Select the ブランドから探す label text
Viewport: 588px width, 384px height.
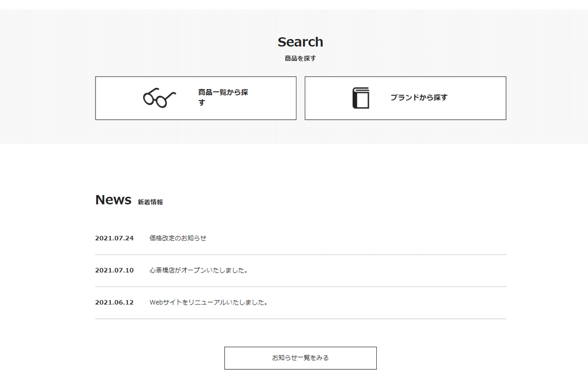pyautogui.click(x=419, y=98)
